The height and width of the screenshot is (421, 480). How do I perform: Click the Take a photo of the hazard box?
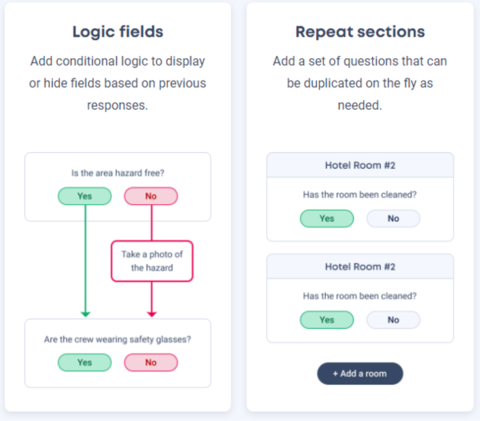(x=152, y=261)
